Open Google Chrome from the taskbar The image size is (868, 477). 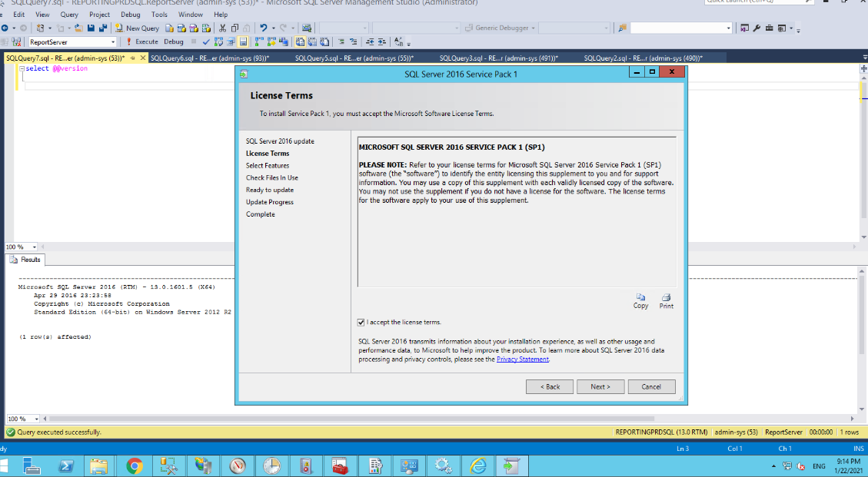[x=134, y=466]
